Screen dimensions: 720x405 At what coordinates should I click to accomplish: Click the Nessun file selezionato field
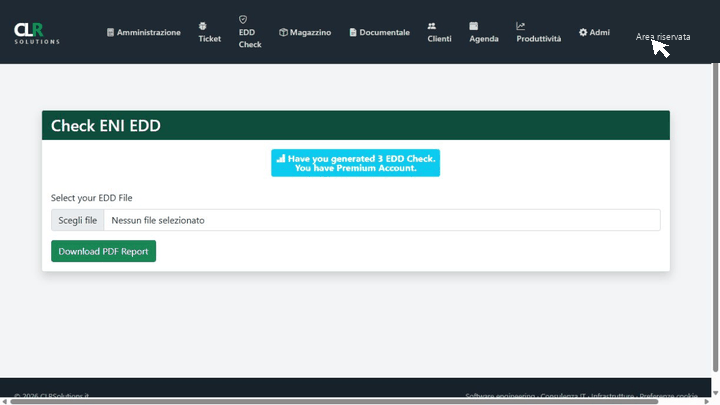[x=382, y=220]
